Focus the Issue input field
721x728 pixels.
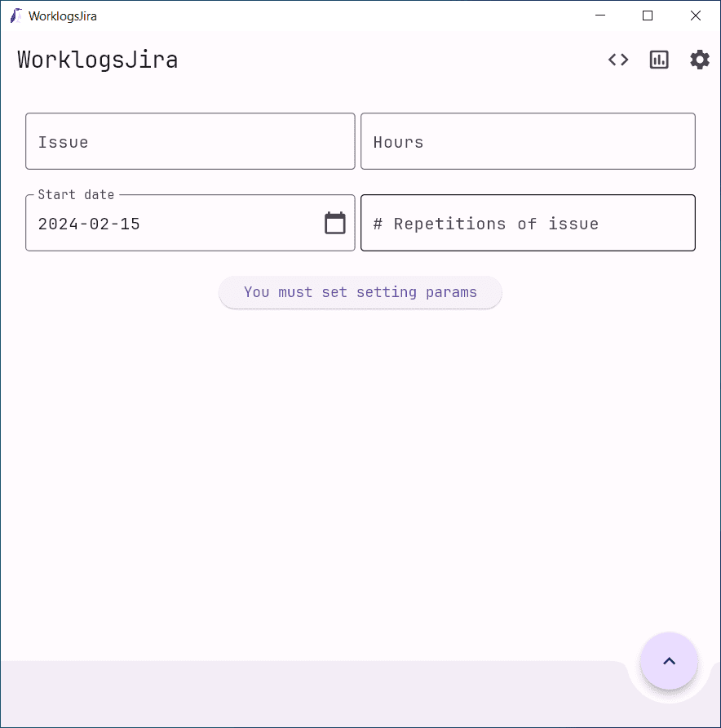190,141
